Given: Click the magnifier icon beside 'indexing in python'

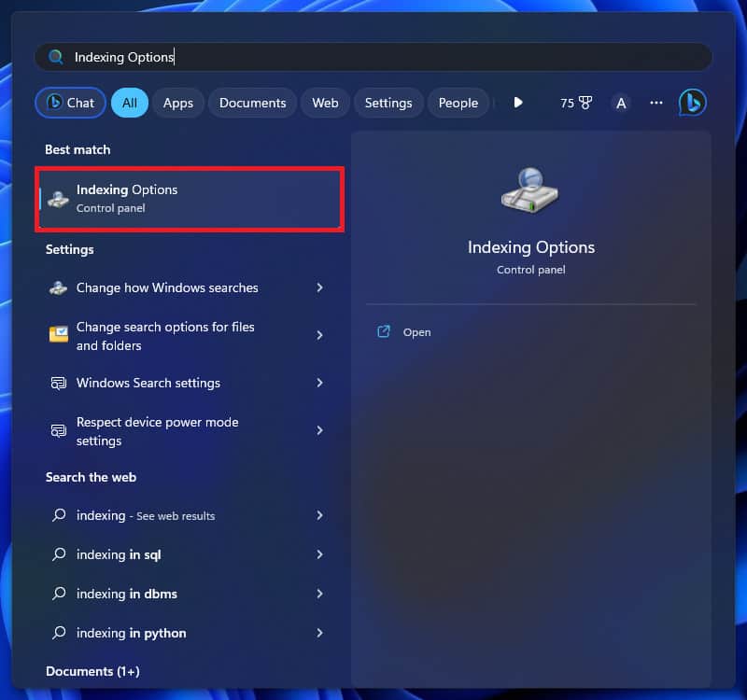Looking at the screenshot, I should pos(59,633).
